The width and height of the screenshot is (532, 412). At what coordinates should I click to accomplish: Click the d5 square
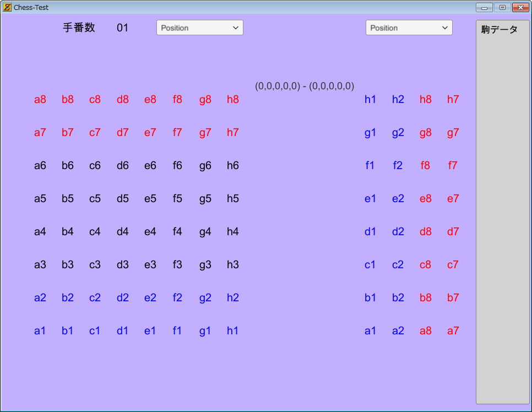pos(122,198)
